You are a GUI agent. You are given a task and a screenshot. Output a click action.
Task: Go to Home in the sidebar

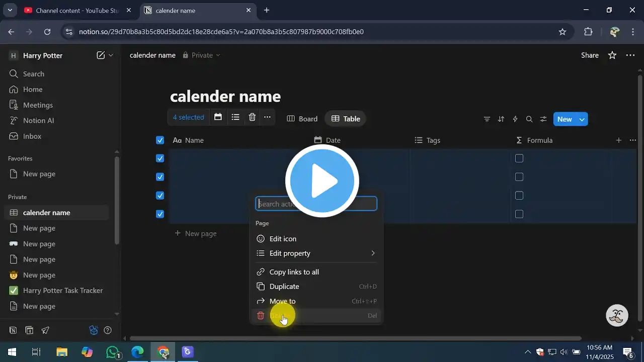[32, 89]
